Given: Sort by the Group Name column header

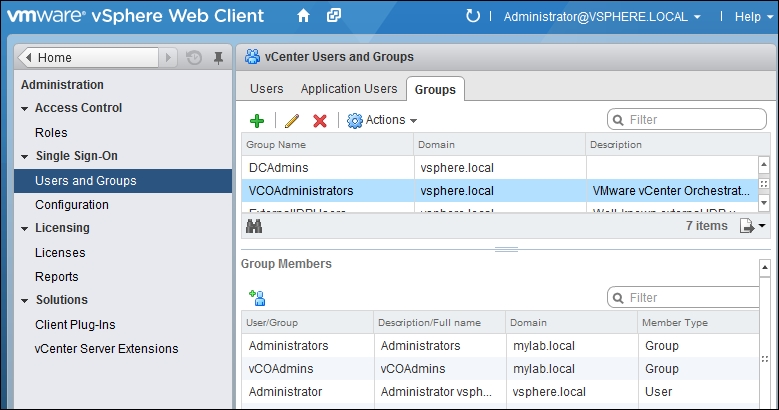Looking at the screenshot, I should point(327,145).
